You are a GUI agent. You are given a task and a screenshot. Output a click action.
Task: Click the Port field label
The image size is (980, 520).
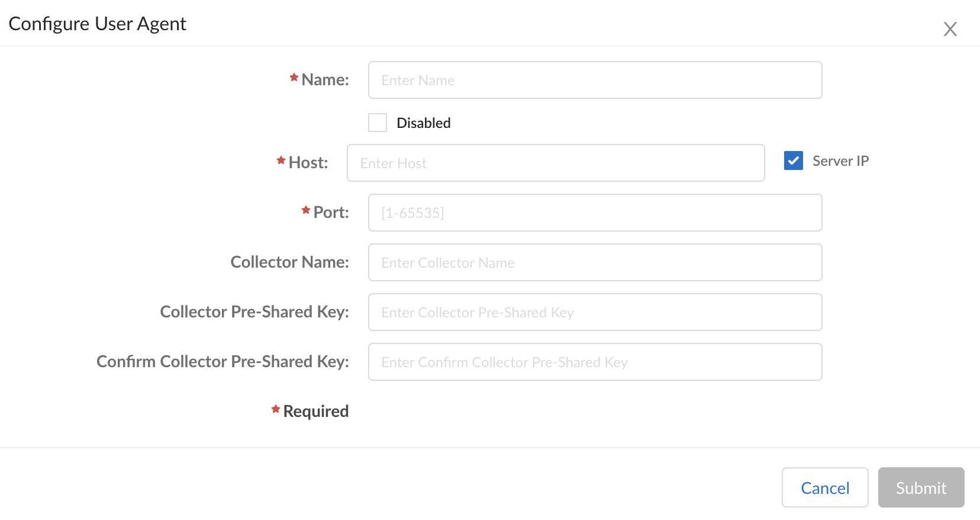coord(331,213)
